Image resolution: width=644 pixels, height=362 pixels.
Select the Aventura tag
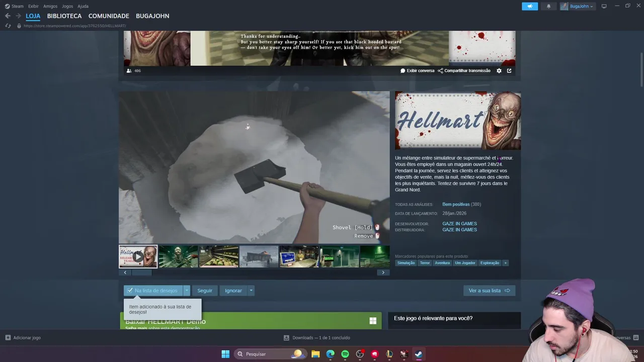[x=442, y=263]
